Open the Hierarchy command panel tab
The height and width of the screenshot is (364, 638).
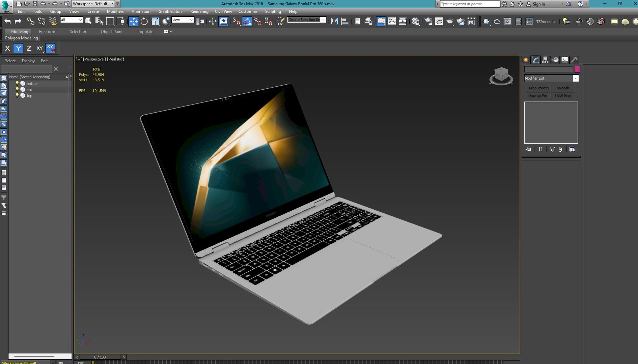(x=545, y=60)
